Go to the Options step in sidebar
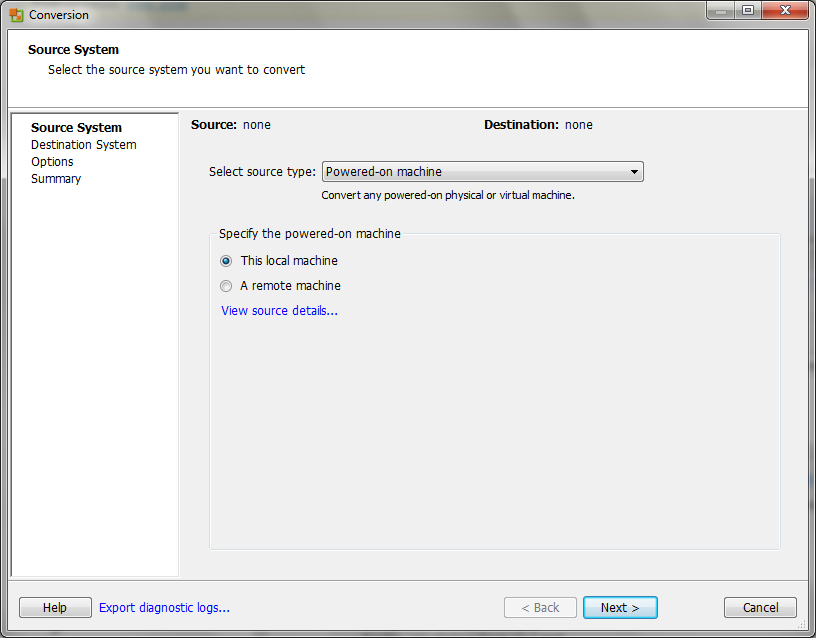 [52, 162]
